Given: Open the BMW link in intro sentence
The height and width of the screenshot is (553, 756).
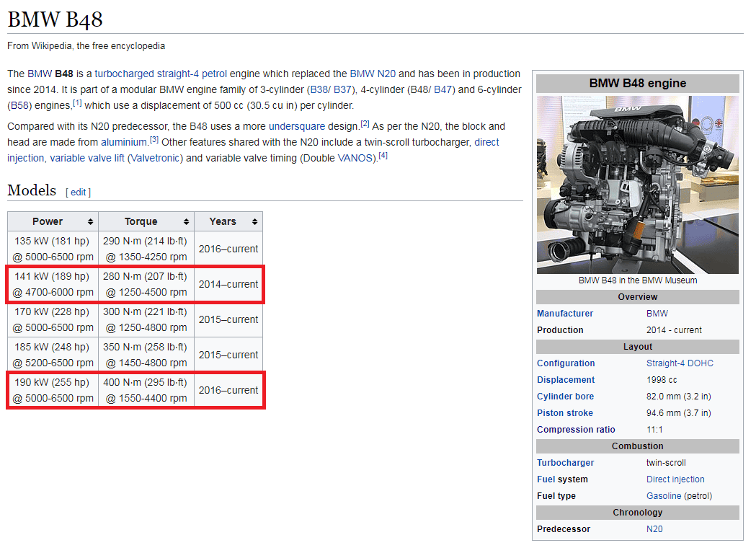Looking at the screenshot, I should 40,74.
